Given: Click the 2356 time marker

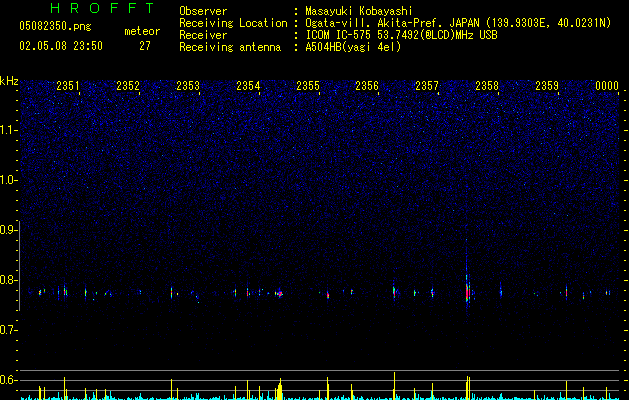Looking at the screenshot, I should click(x=367, y=86).
